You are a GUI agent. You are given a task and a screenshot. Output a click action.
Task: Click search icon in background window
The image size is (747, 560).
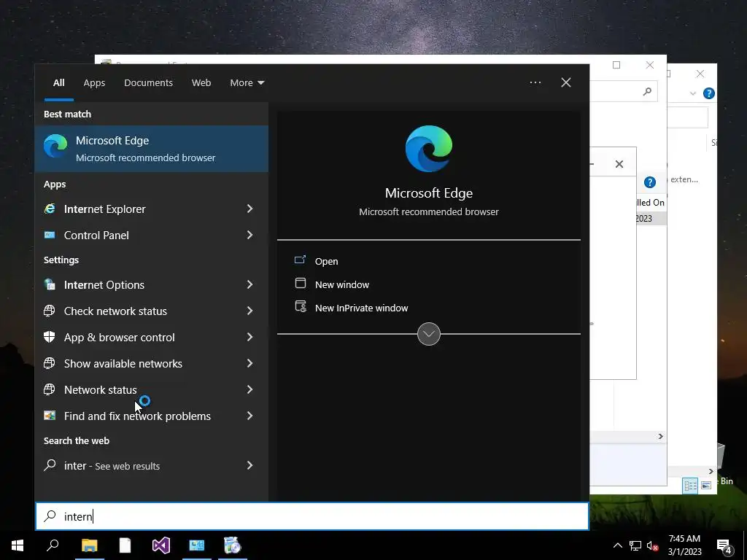click(647, 91)
